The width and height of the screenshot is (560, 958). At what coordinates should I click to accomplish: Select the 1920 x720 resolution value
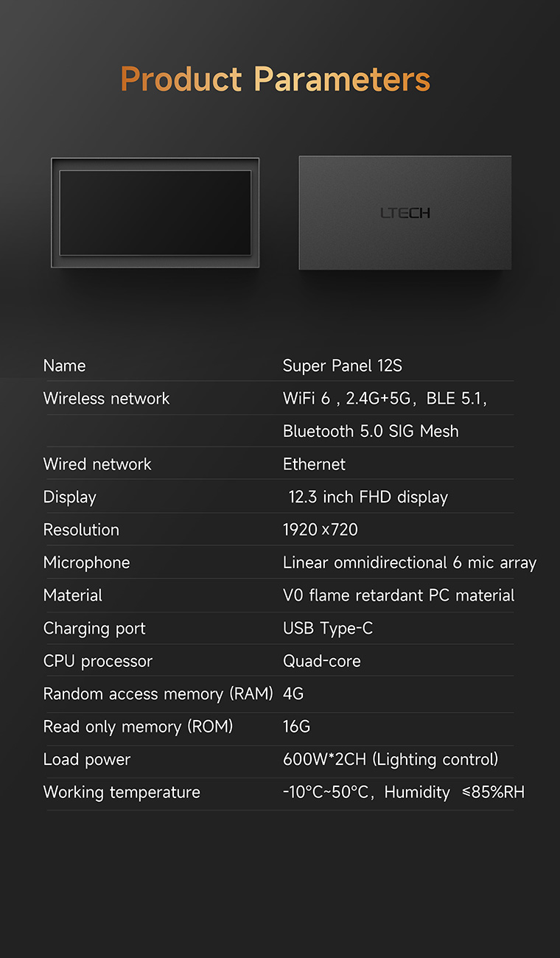[x=321, y=530]
